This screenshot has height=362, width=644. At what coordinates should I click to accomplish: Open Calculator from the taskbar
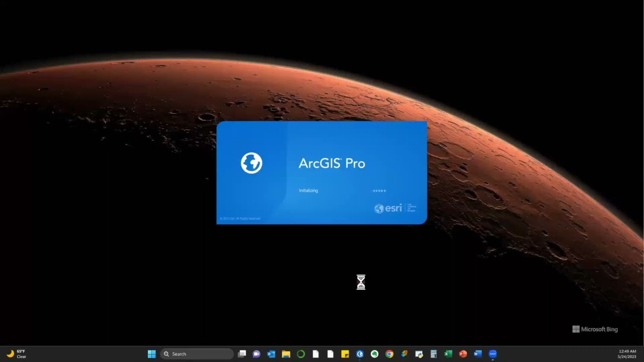[x=434, y=354]
